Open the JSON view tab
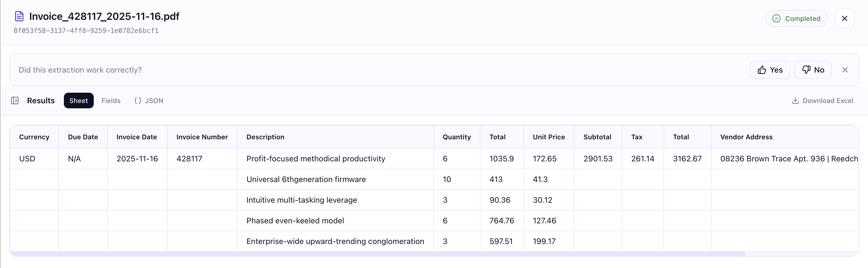The image size is (868, 268). click(149, 100)
